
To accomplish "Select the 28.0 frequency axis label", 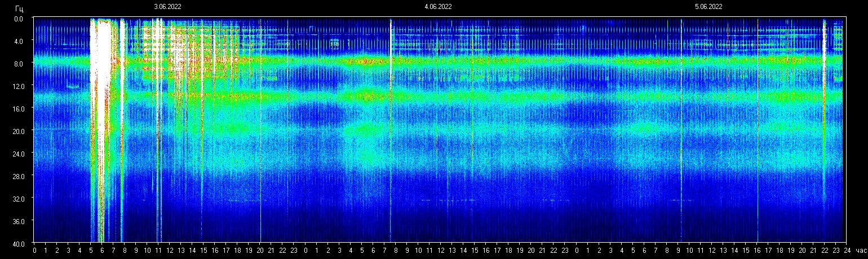I will [18, 176].
